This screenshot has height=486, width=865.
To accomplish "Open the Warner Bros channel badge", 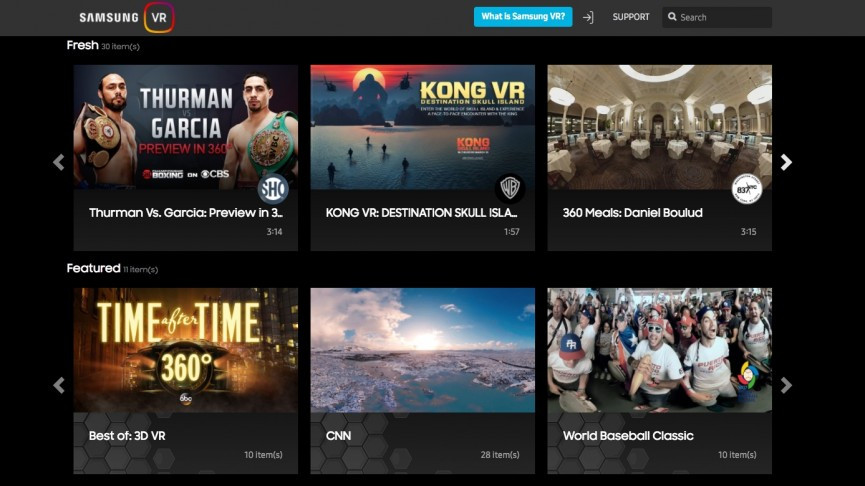I will [x=510, y=189].
